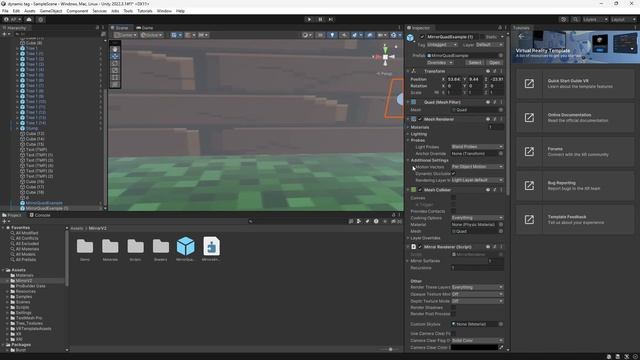The image size is (640, 360).
Task: Select the Rotate tool in Scene toolbar
Action: tap(115, 63)
